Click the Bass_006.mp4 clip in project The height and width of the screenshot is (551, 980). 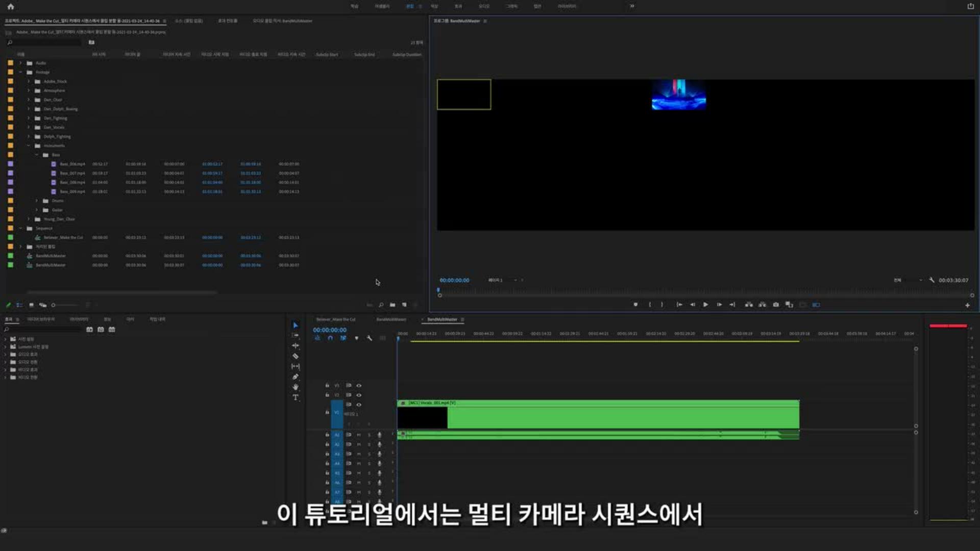pyautogui.click(x=72, y=164)
